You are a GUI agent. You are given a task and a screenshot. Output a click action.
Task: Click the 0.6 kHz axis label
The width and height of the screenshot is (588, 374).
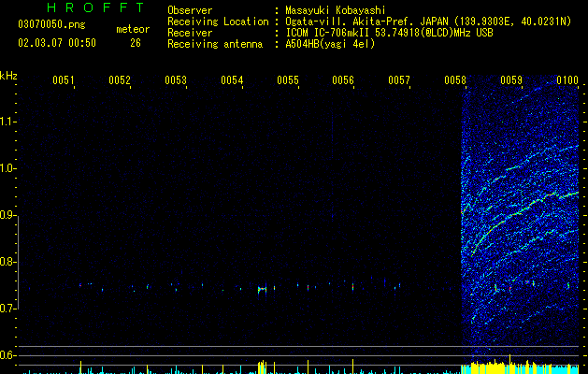point(7,355)
